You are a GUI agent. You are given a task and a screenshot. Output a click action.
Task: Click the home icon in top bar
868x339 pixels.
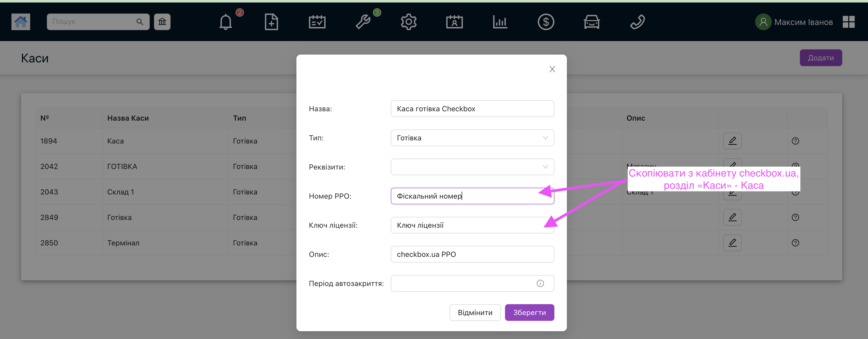tap(21, 22)
